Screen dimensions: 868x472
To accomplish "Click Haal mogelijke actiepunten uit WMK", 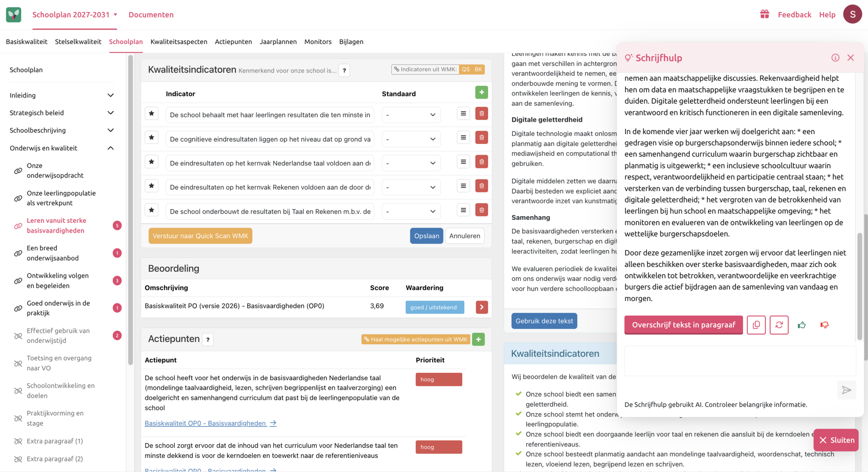I will coord(416,339).
